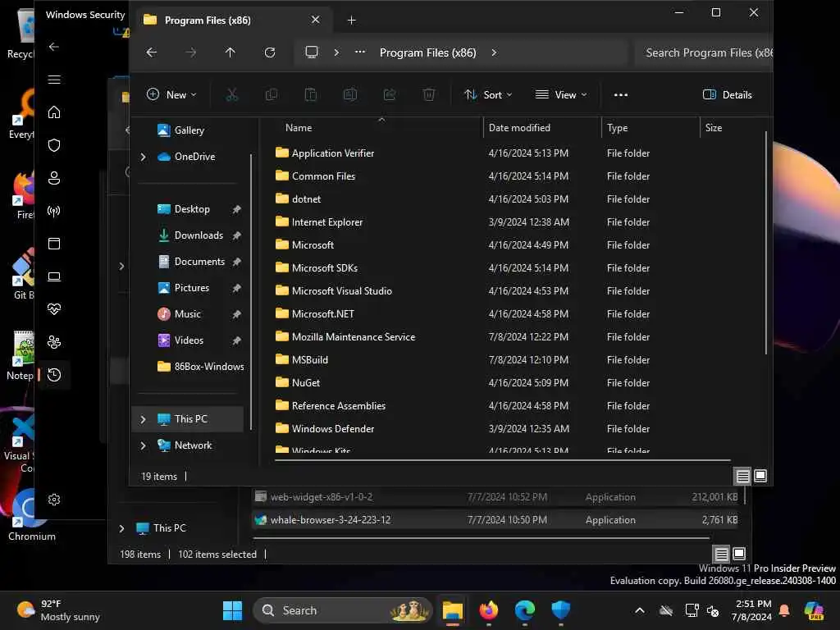
Task: Open Firefox from the taskbar
Action: click(489, 610)
